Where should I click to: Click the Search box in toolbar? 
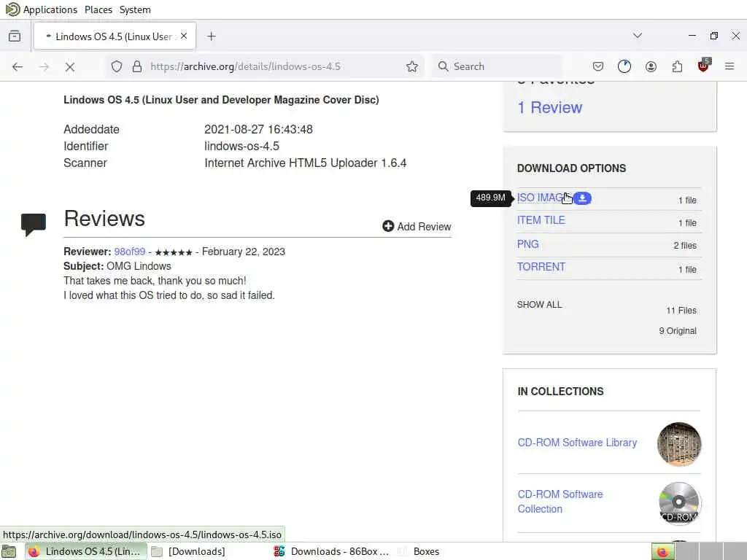[x=496, y=66]
